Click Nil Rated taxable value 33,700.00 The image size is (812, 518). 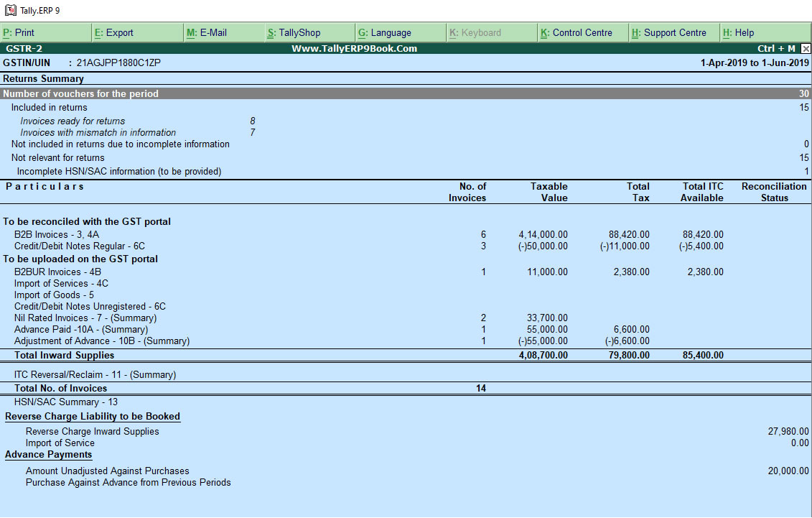(x=547, y=318)
